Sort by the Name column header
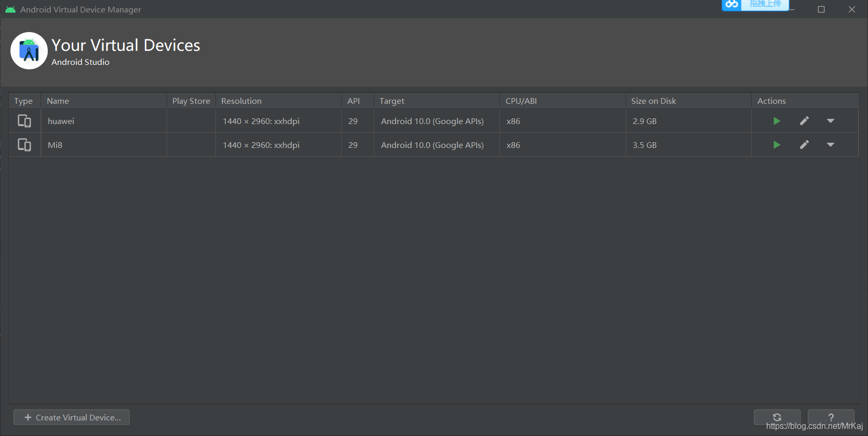 pos(104,101)
